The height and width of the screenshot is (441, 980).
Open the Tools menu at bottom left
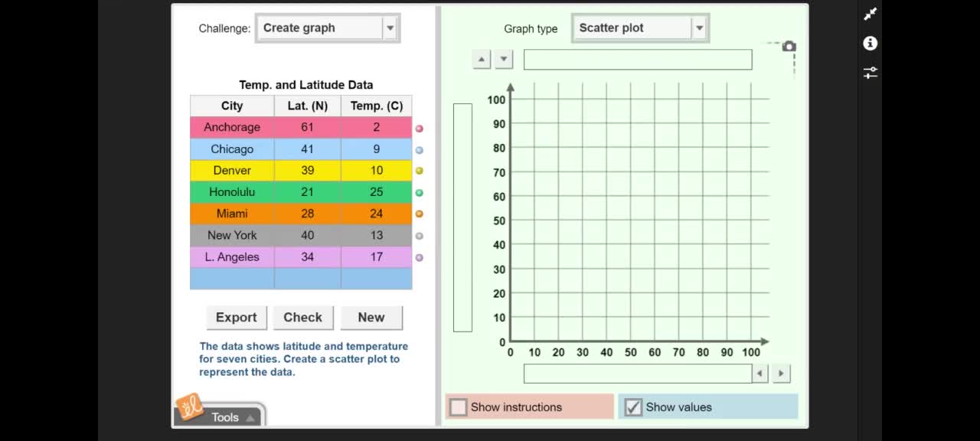[x=224, y=417]
